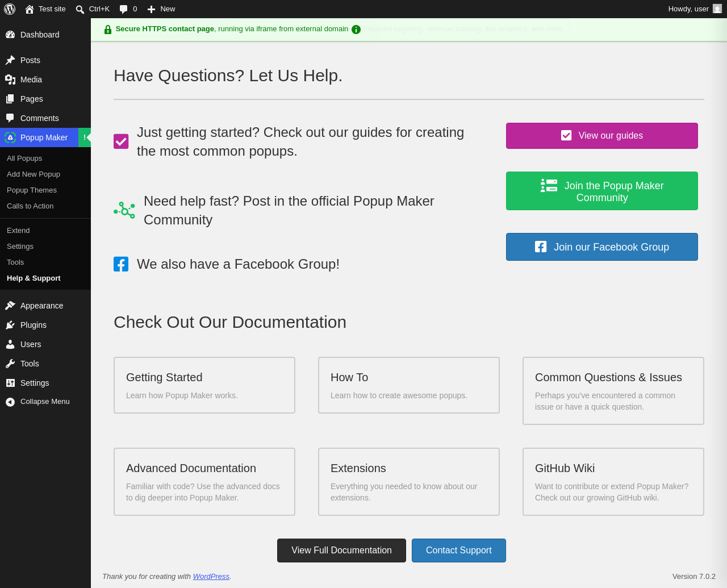Click the Popup Maker alert badge
The image size is (727, 588).
tap(85, 137)
